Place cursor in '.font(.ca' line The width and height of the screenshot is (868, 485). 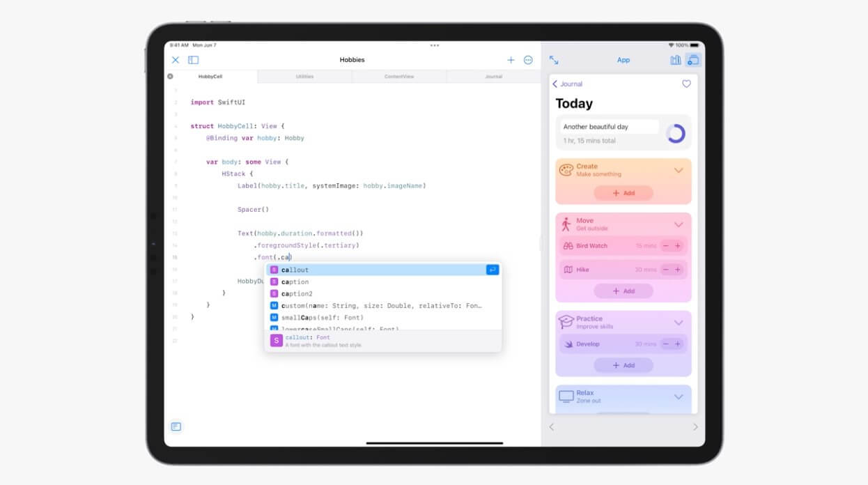point(272,257)
